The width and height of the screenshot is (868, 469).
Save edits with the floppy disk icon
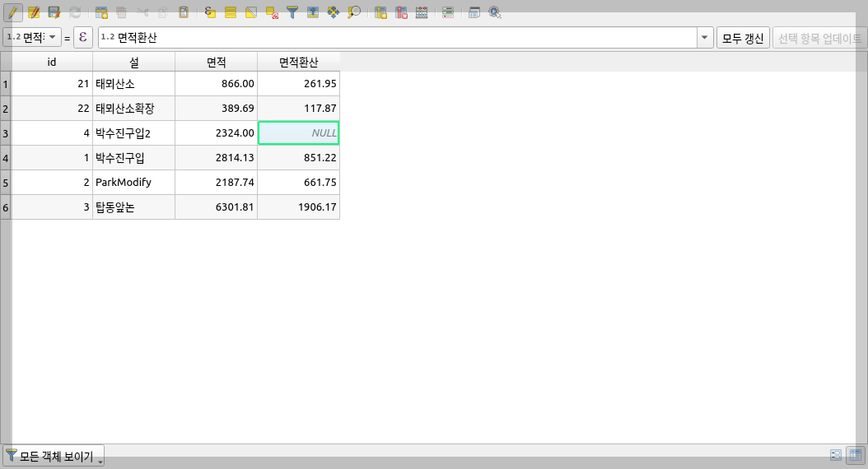54,12
